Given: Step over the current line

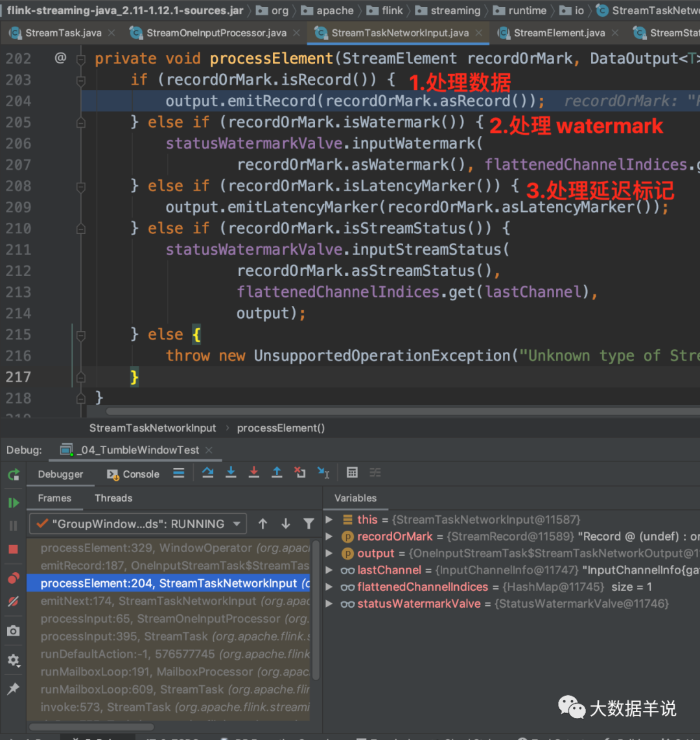Looking at the screenshot, I should tap(208, 472).
